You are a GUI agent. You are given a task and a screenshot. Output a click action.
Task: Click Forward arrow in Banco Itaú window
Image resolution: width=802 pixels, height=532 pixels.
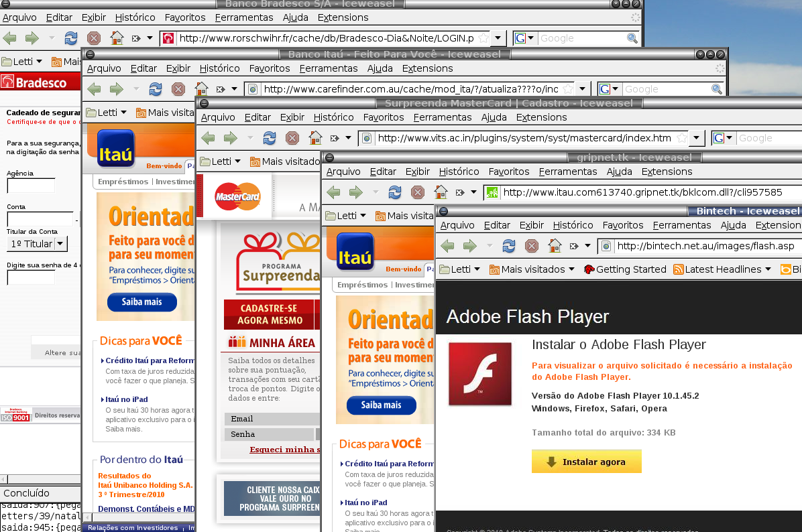(117, 89)
